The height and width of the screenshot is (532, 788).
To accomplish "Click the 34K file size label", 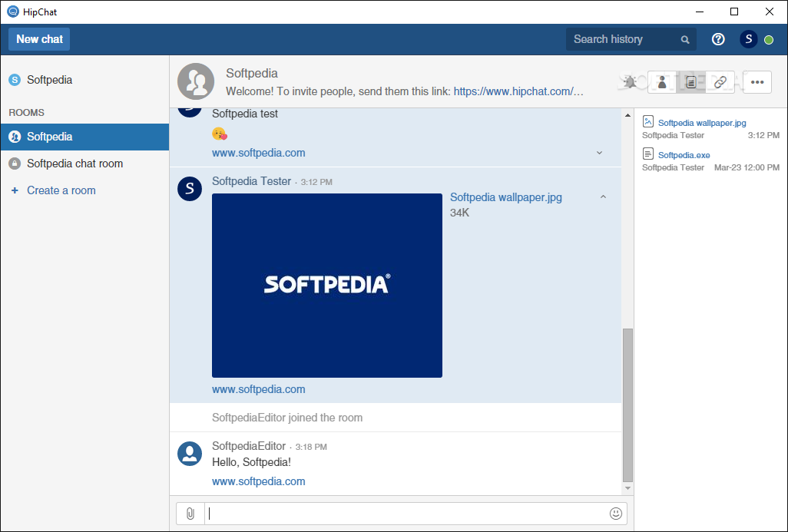I will [x=459, y=213].
